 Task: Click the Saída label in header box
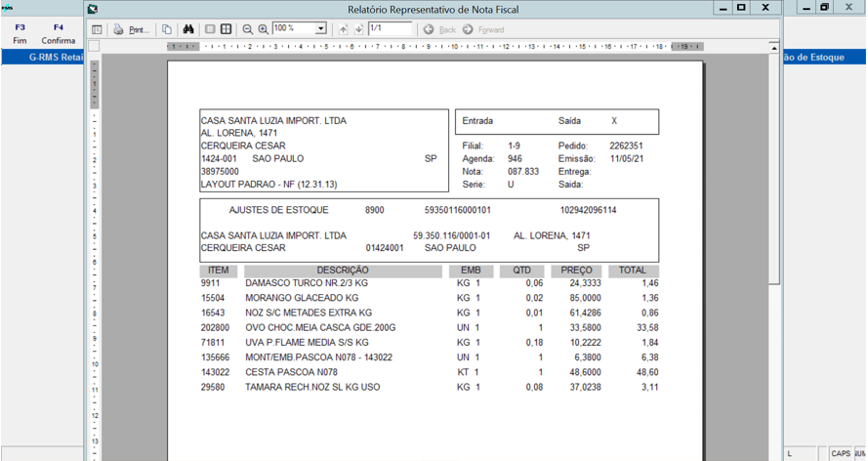point(569,121)
